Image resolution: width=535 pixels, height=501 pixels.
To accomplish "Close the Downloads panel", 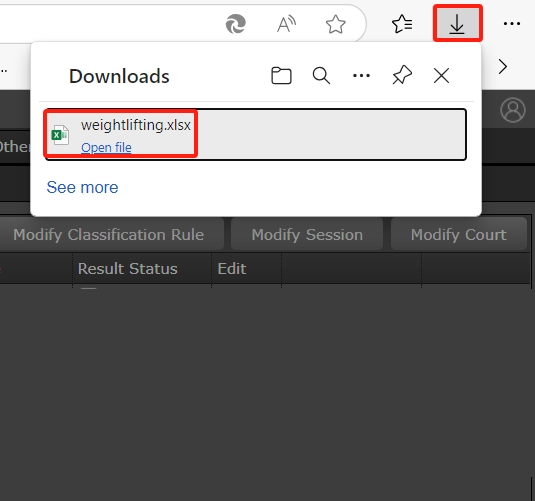I will pyautogui.click(x=441, y=75).
